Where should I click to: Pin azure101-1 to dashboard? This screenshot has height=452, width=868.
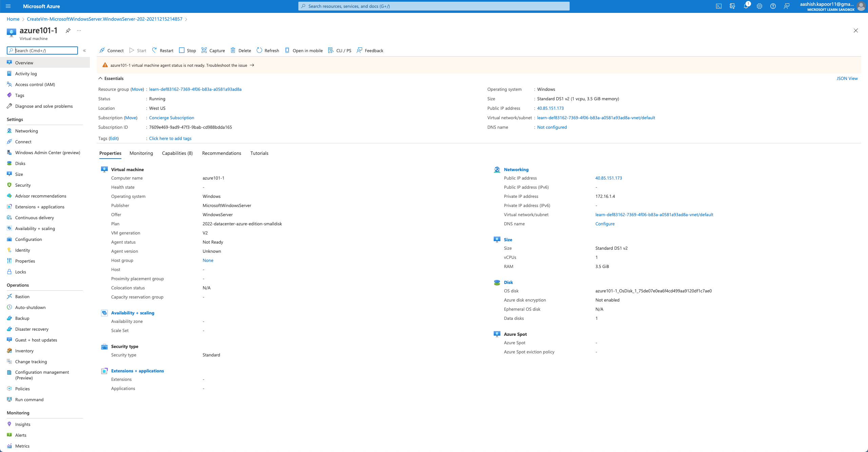tap(68, 30)
